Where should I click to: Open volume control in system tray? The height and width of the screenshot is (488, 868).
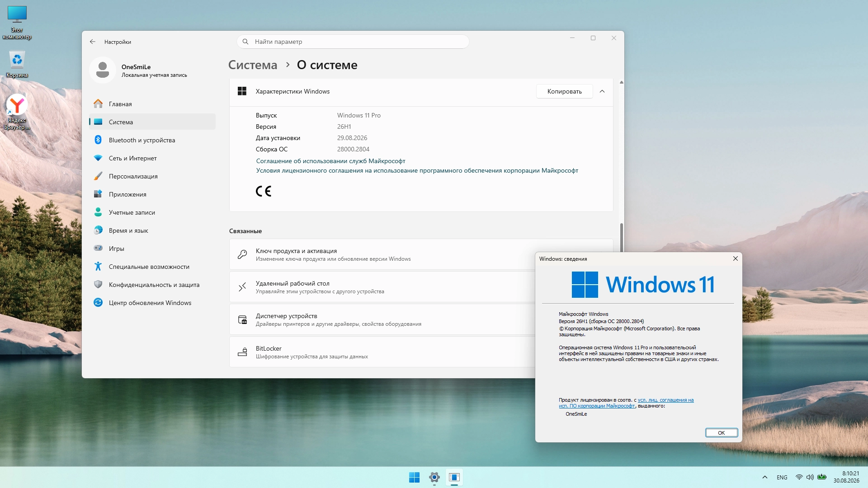tap(810, 477)
